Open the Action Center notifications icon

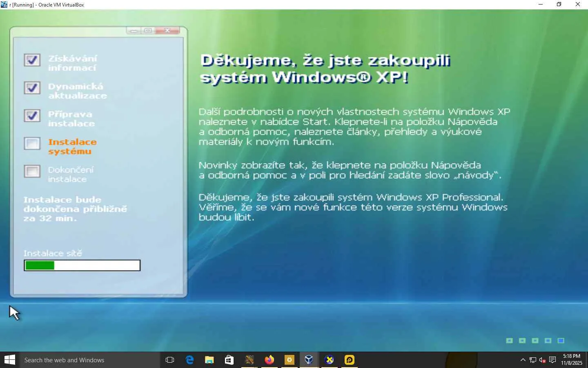tap(552, 360)
